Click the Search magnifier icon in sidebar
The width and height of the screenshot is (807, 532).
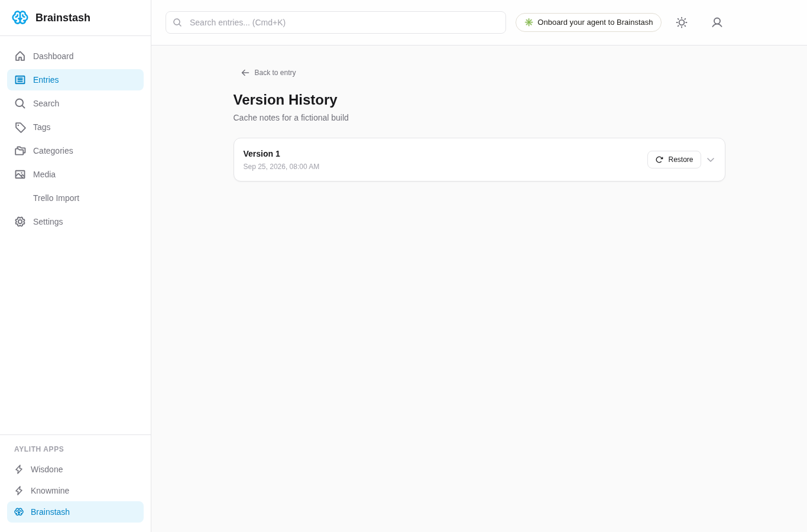tap(20, 103)
